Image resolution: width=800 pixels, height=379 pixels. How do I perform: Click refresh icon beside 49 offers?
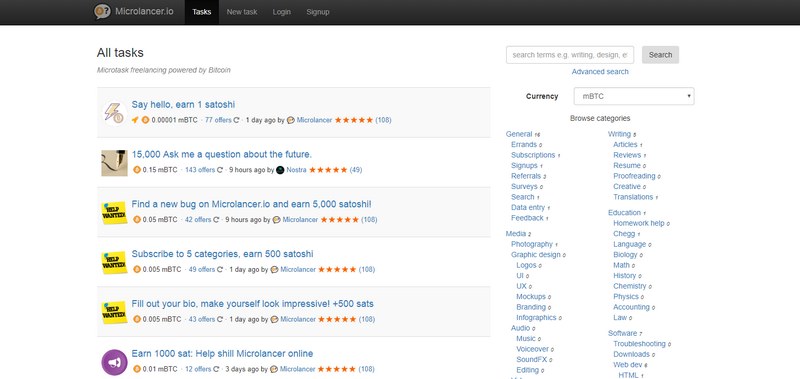pyautogui.click(x=220, y=270)
